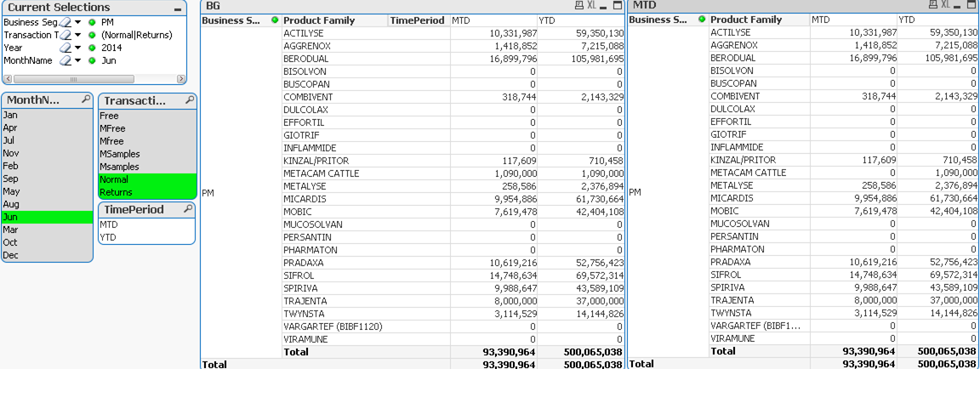Select MTD in TimePeriod list box
The width and height of the screenshot is (980, 420).
pos(146,224)
